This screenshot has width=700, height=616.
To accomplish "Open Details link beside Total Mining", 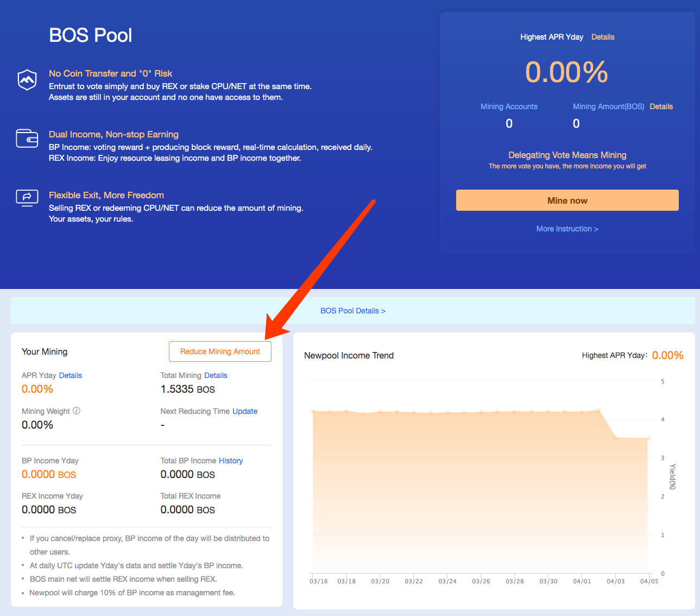I will 216,375.
